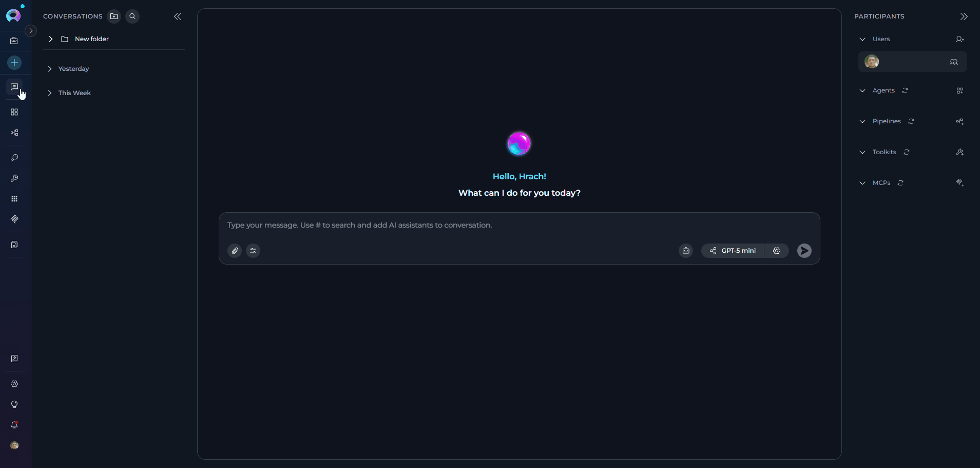Open the Conversations panel in the sidebar
The width and height of the screenshot is (980, 468).
(x=14, y=87)
